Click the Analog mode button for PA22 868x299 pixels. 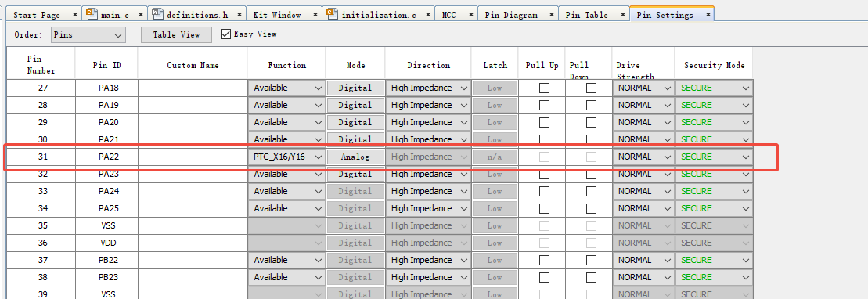click(x=355, y=157)
